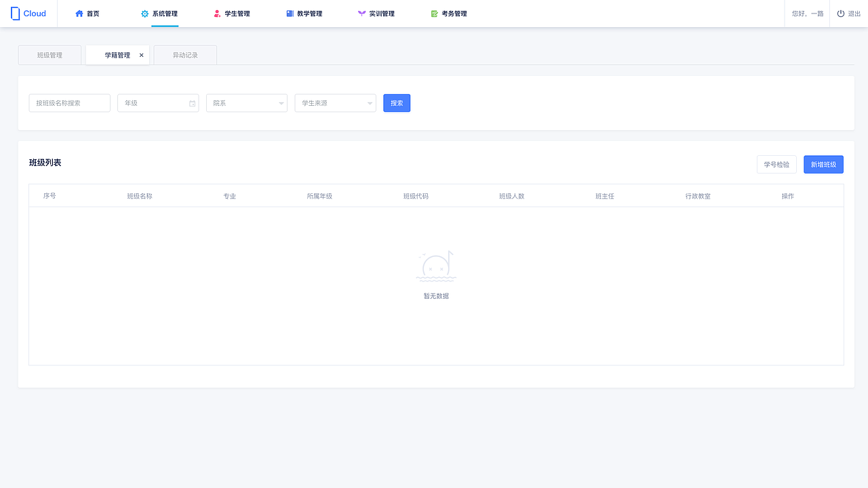Close the 学籍管理 tab
The width and height of the screenshot is (868, 488).
coord(141,55)
